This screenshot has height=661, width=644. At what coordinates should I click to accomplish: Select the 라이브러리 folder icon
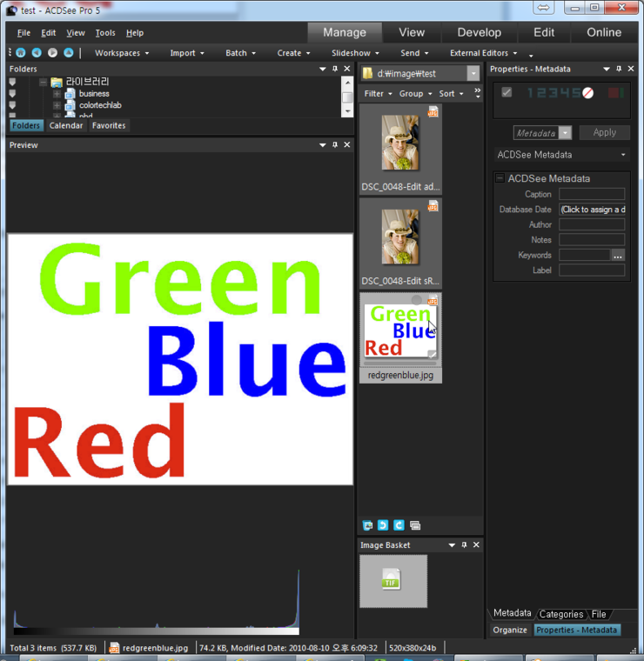tap(57, 83)
